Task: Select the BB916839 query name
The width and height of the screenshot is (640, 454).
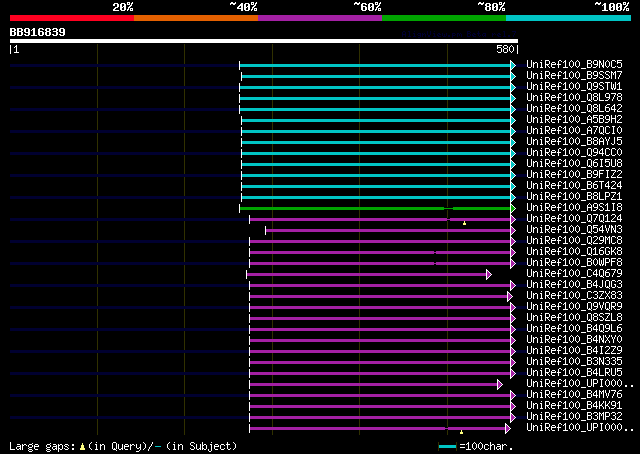Action: coord(38,32)
